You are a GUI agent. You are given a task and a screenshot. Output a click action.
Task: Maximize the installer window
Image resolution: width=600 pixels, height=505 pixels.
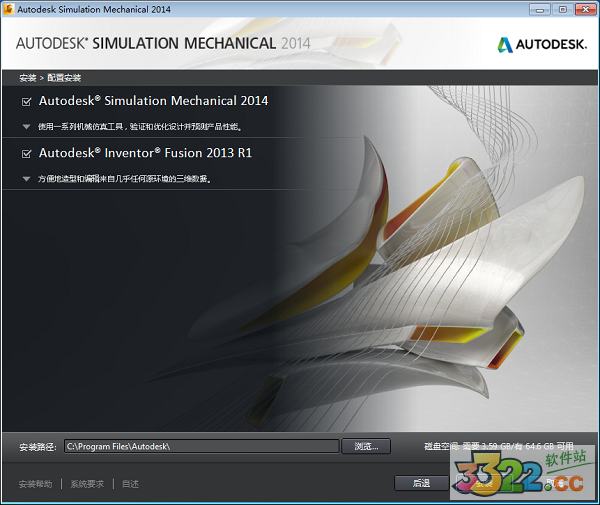[562, 10]
